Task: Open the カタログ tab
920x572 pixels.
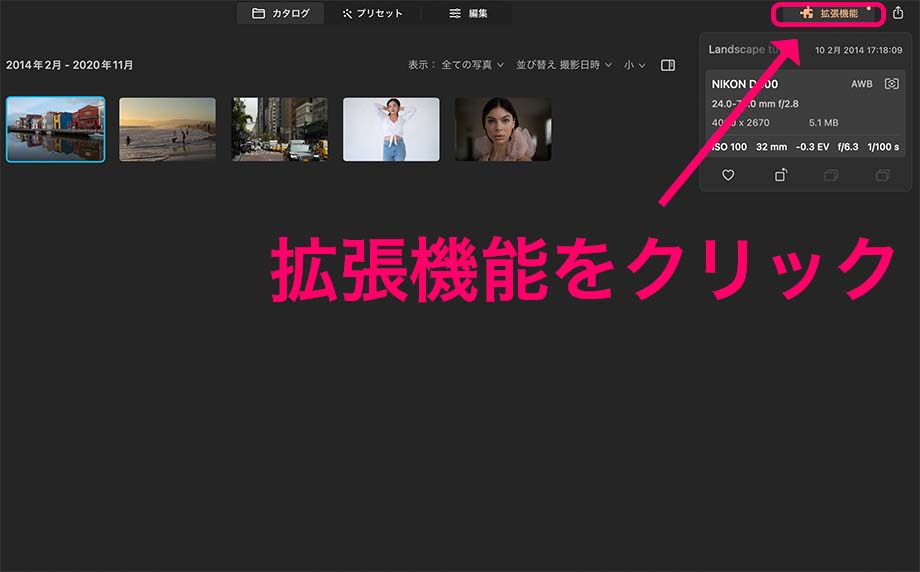Action: [280, 13]
